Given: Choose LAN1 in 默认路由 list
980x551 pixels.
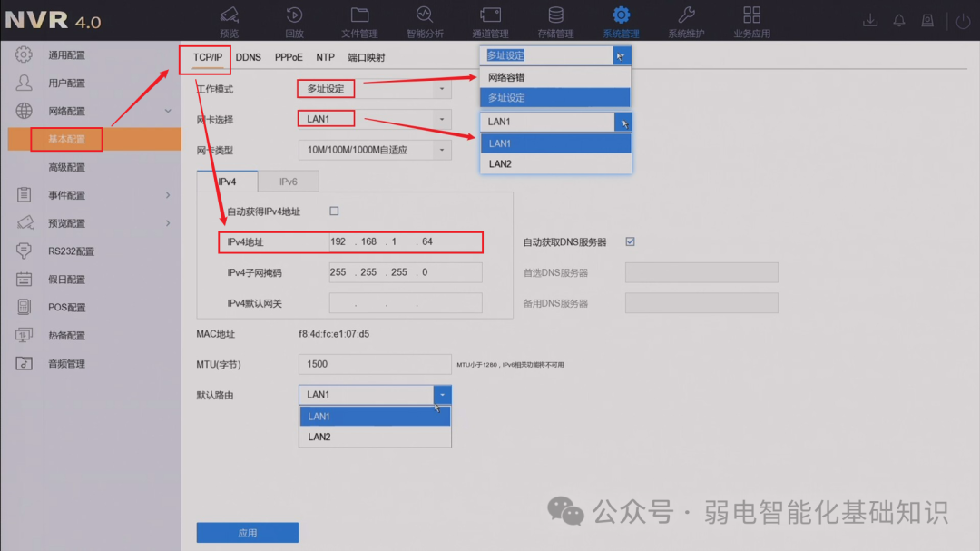Looking at the screenshot, I should point(375,417).
